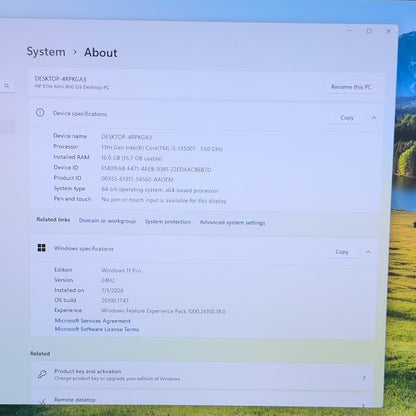Click the search magnifier icon in sidebar
This screenshot has width=416, height=416.
7,86
